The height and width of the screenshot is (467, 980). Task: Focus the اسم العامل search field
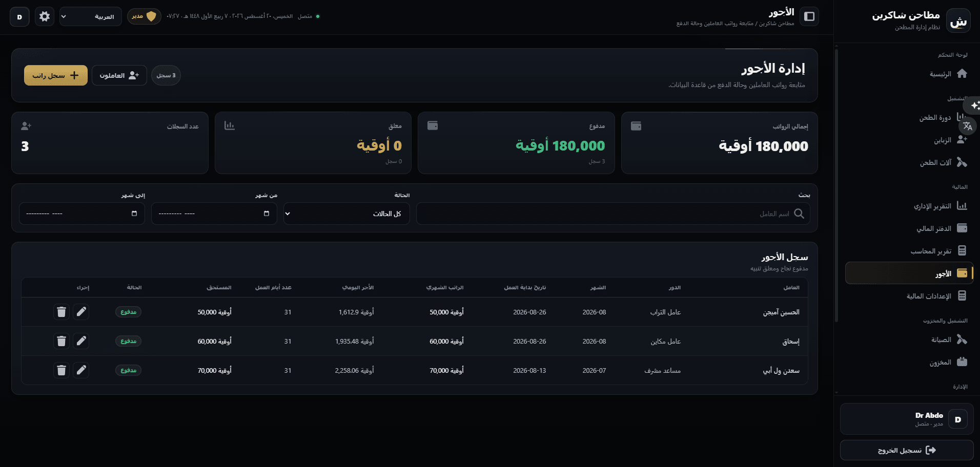click(x=613, y=214)
